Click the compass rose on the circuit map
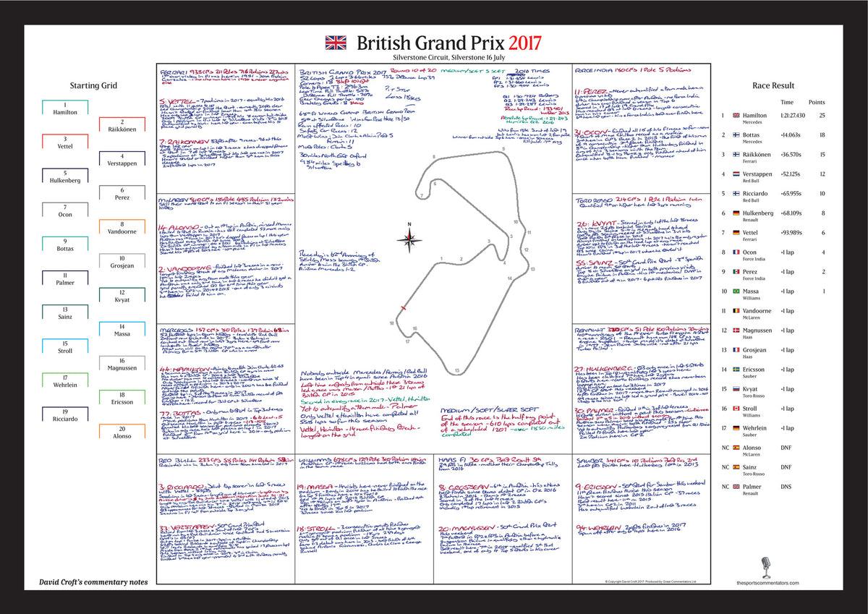This screenshot has width=868, height=614. point(409,239)
